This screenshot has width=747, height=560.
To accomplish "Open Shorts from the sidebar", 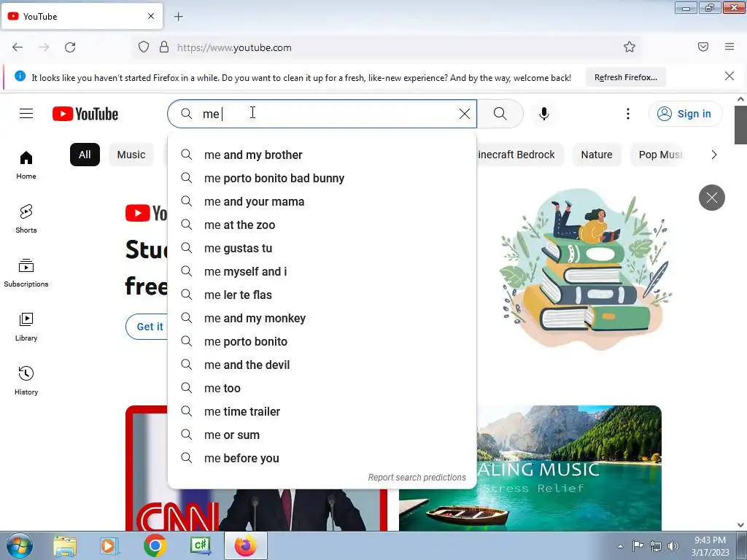I will click(26, 219).
